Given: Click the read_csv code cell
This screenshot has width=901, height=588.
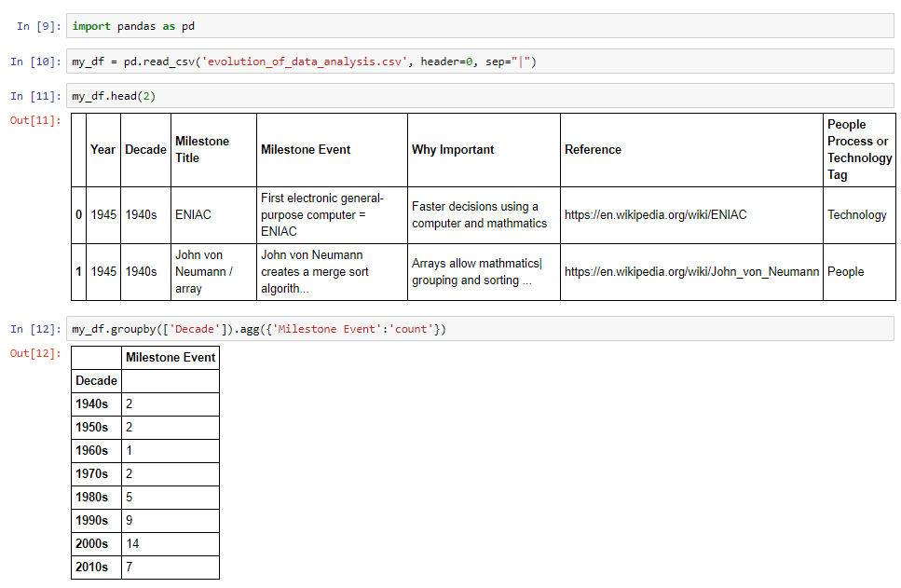Looking at the screenshot, I should coord(373,61).
